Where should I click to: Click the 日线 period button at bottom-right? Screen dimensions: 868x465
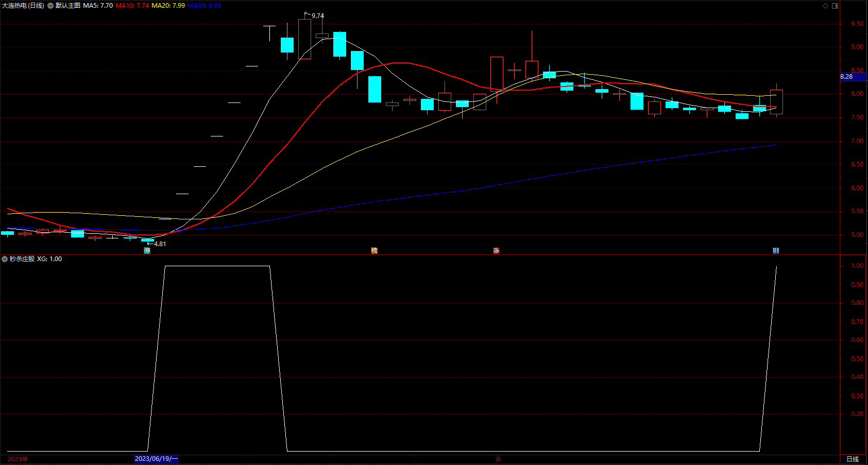(x=853, y=459)
